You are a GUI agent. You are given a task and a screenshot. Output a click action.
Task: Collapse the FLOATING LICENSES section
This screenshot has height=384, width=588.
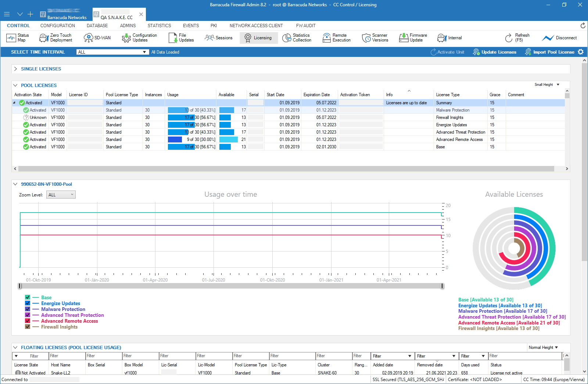click(x=15, y=347)
